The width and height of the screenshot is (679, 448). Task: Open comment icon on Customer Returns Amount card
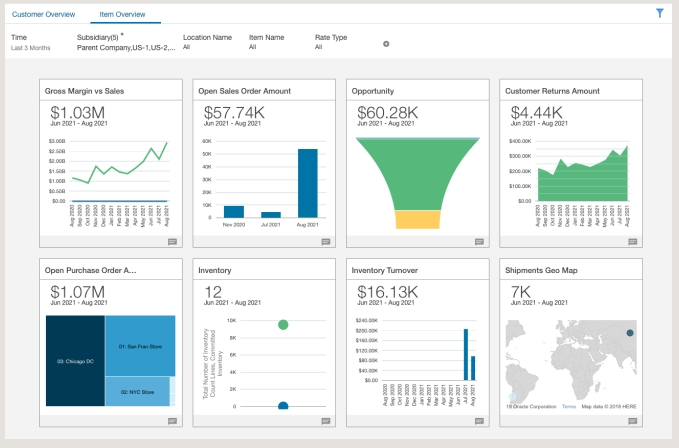point(633,242)
